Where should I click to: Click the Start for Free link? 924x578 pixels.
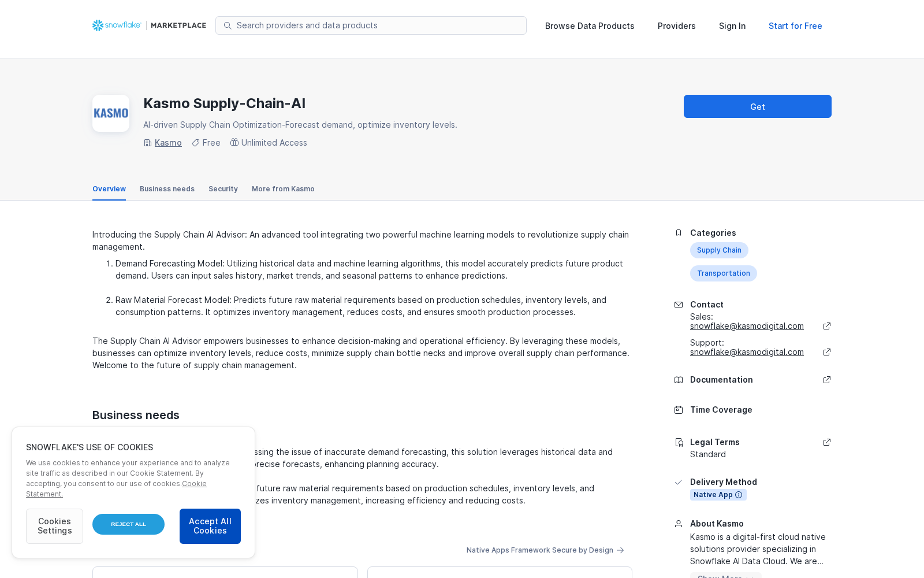(x=795, y=26)
